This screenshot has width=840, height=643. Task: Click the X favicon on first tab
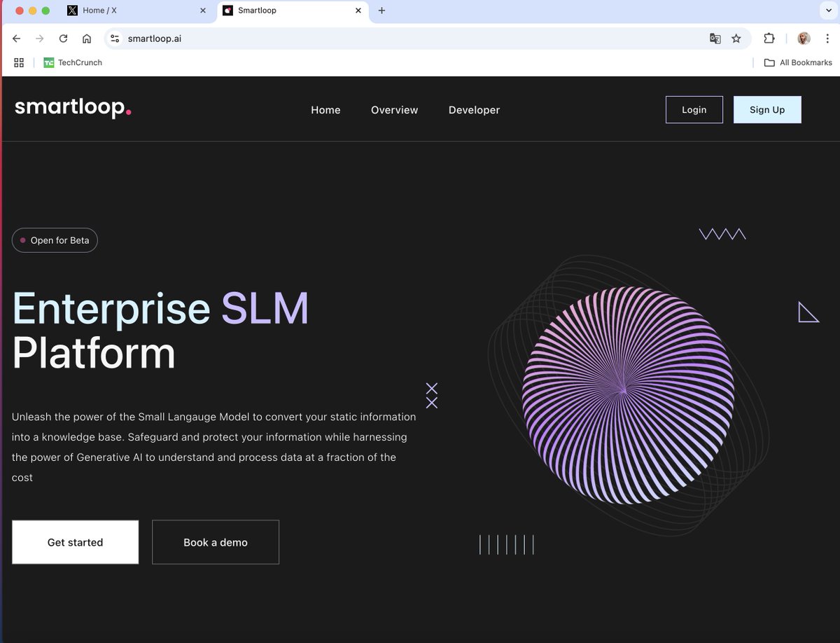point(72,11)
